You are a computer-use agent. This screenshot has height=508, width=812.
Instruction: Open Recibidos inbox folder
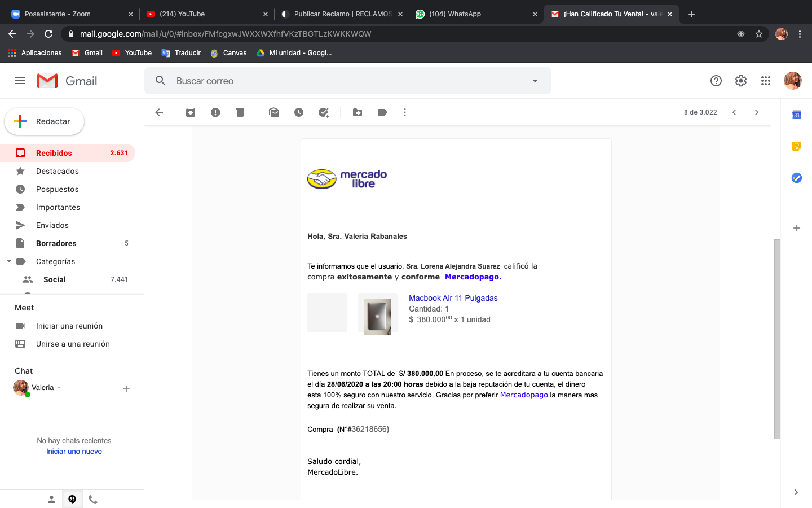point(68,153)
